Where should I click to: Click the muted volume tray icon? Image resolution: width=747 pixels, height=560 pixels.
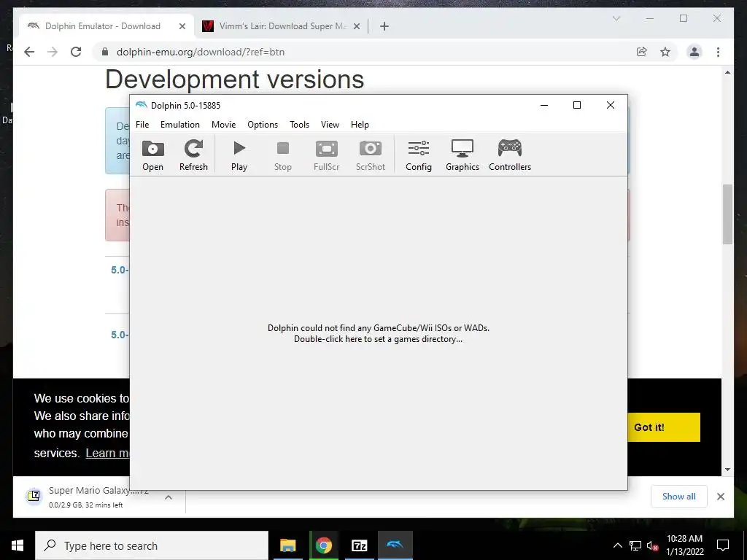pos(652,545)
